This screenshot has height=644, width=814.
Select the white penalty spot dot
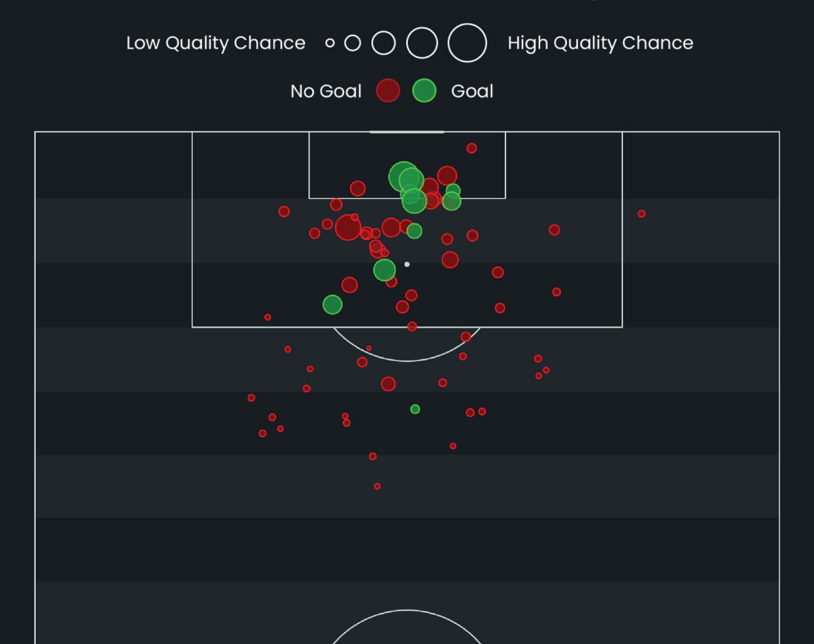[407, 265]
